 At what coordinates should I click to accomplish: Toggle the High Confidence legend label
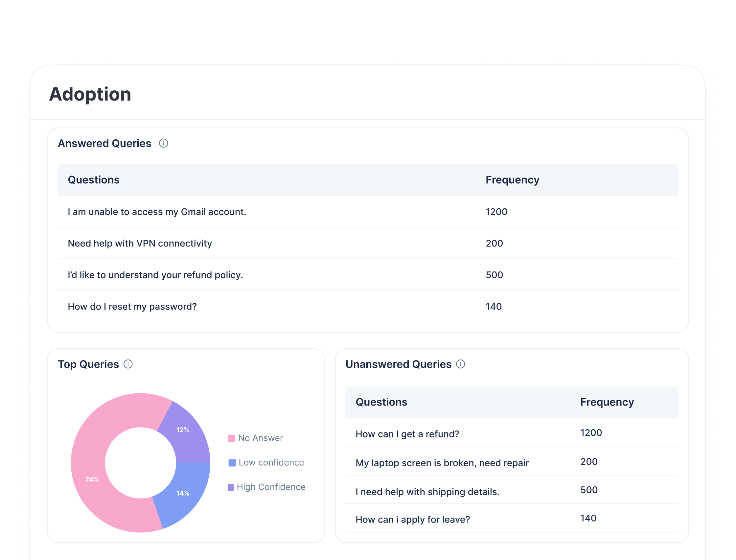(x=271, y=487)
